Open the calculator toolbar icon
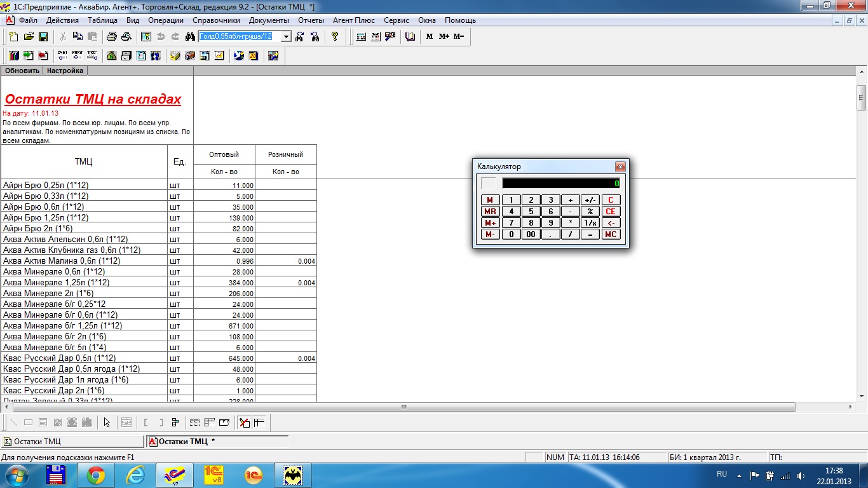This screenshot has width=868, height=488. pos(361,37)
